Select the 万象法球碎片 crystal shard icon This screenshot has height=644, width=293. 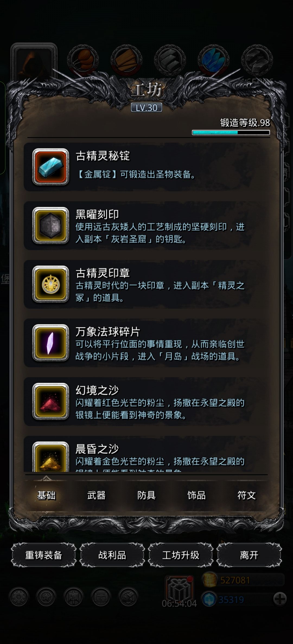pyautogui.click(x=50, y=343)
